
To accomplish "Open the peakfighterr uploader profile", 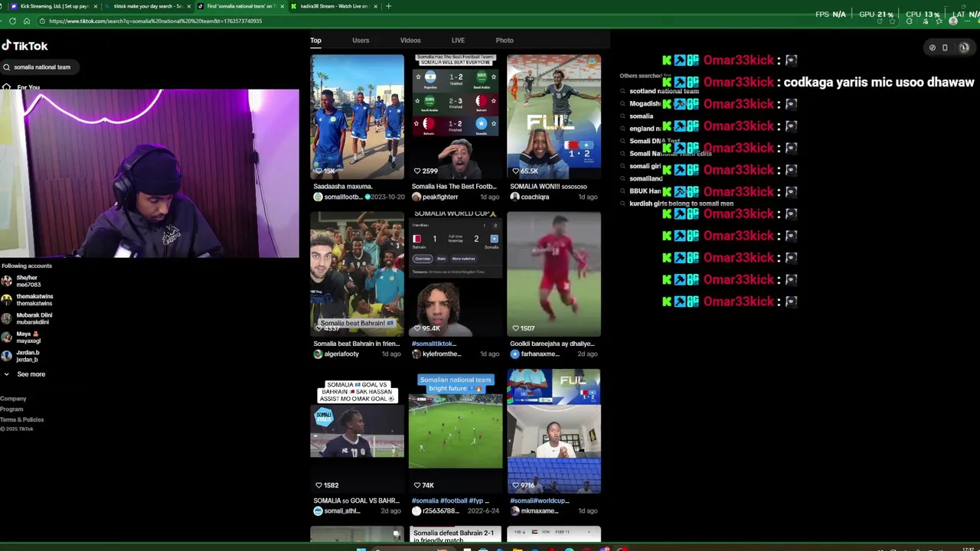I will click(x=434, y=197).
